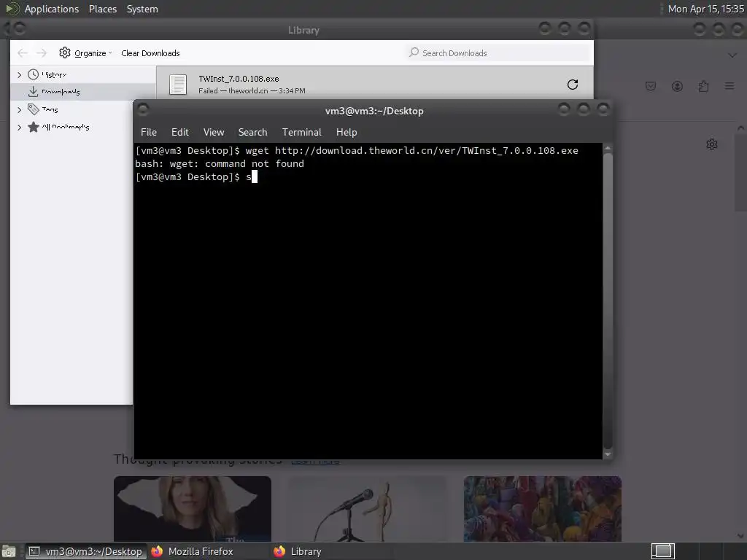
Task: Expand the History tree node
Action: pyautogui.click(x=20, y=75)
